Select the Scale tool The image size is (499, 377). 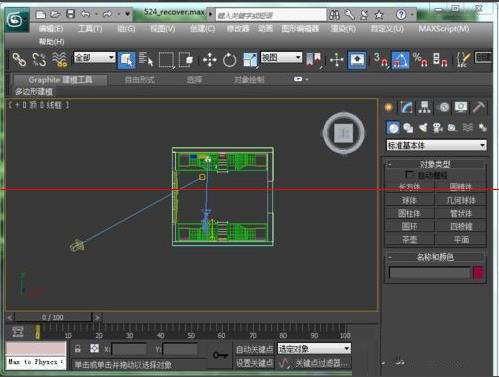click(250, 60)
